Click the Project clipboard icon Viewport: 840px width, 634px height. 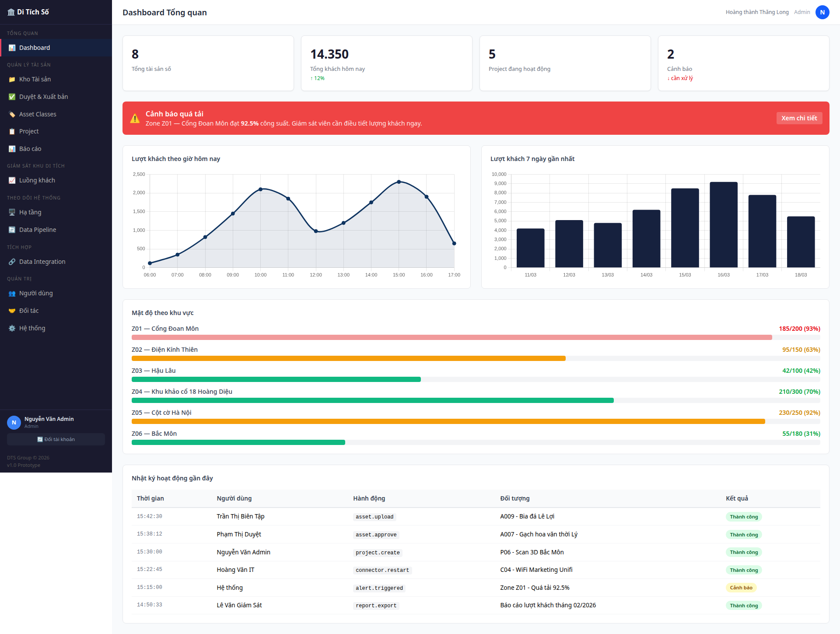coord(12,131)
